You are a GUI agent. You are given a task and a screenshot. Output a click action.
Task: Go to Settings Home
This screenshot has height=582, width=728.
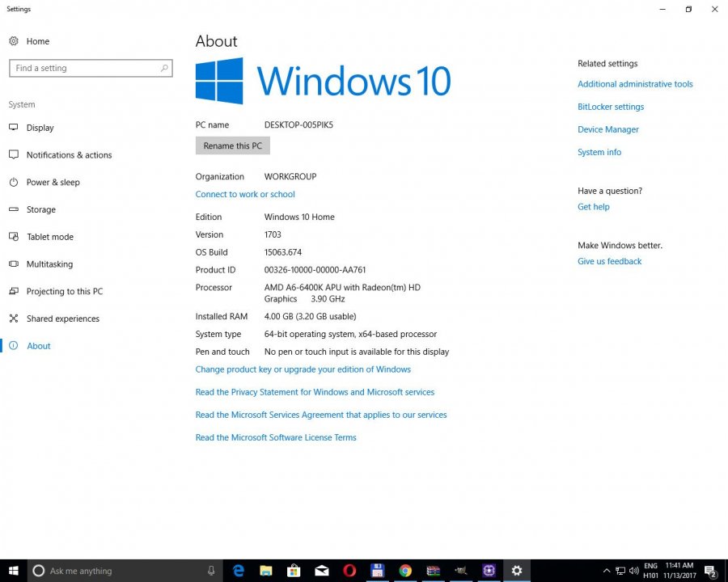point(29,41)
